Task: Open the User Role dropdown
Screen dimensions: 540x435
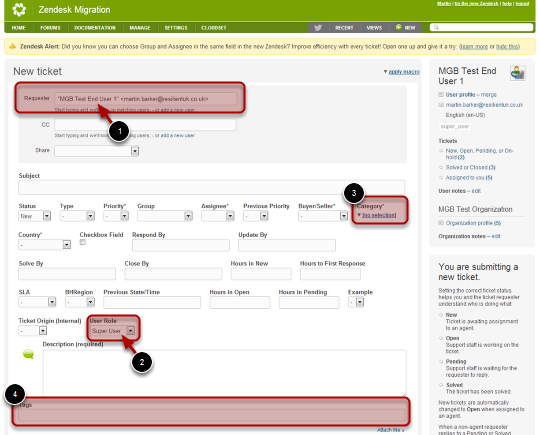Action: tap(113, 331)
